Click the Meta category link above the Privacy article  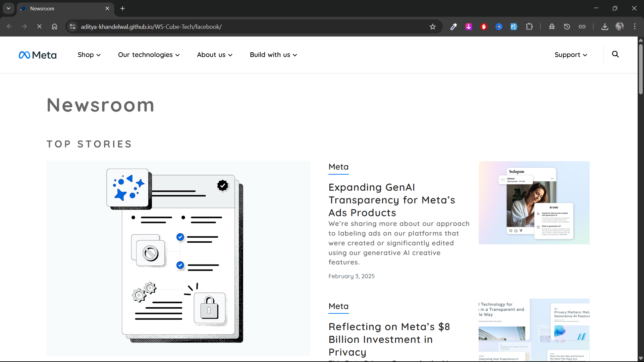coord(338,306)
